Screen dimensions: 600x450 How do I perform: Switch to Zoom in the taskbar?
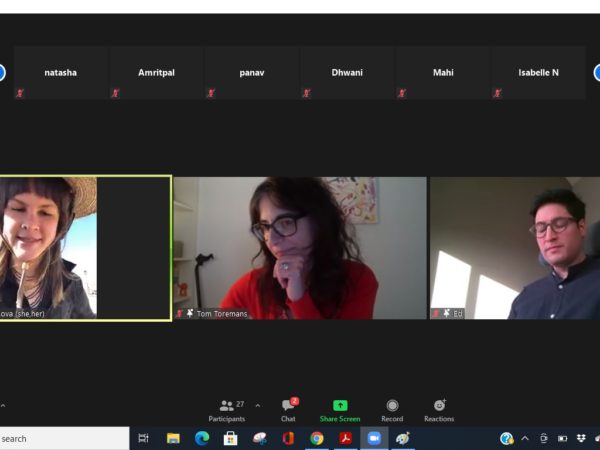(374, 438)
